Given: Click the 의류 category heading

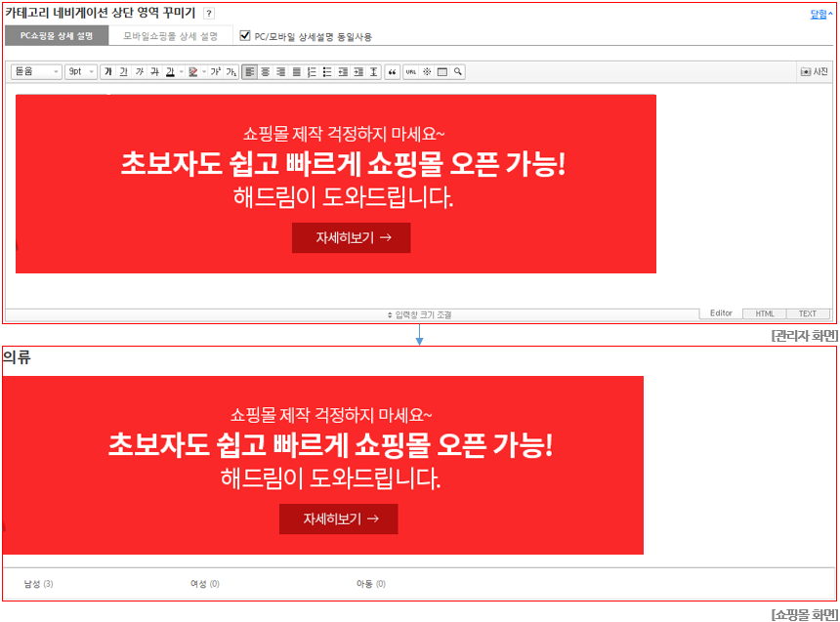Looking at the screenshot, I should point(17,357).
